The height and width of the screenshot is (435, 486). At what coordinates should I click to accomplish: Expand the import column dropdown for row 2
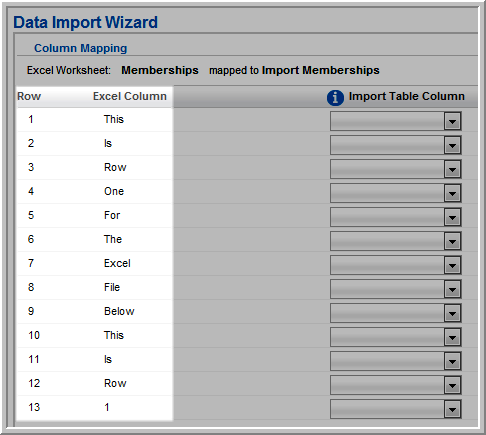click(396, 145)
